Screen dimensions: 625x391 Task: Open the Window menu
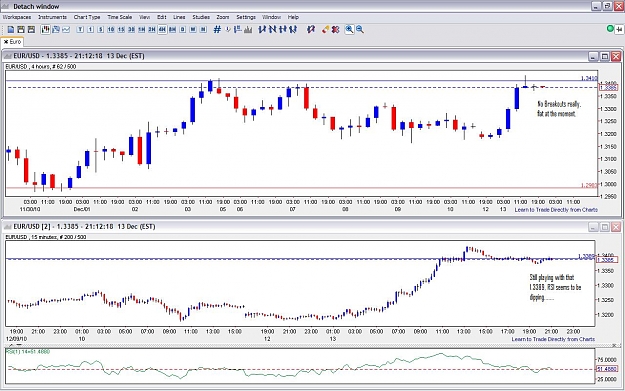(x=271, y=17)
